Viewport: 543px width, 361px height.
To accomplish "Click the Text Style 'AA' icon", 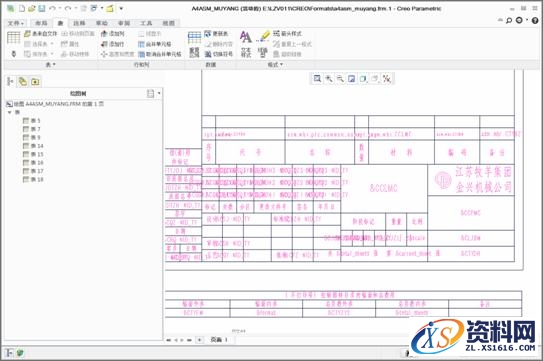I will tap(246, 37).
